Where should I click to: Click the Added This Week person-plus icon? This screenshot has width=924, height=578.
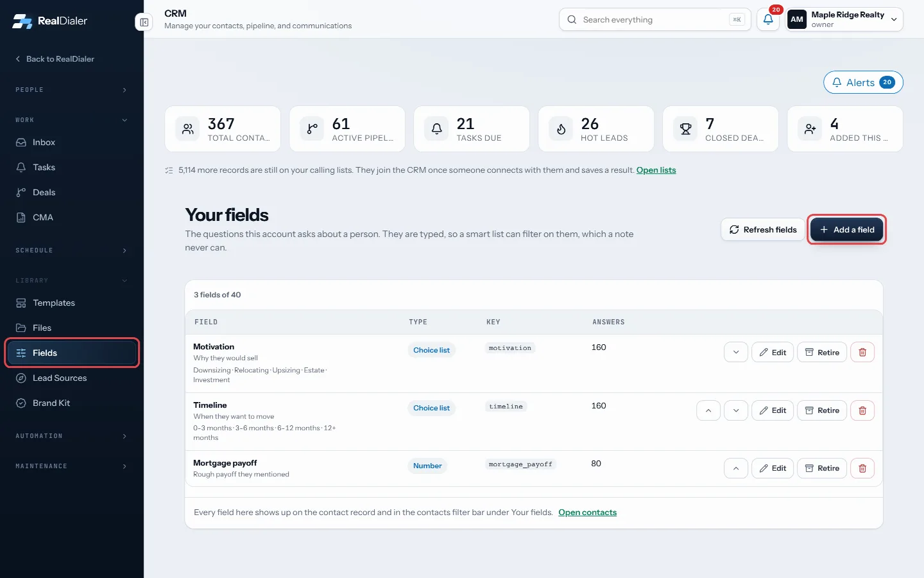pyautogui.click(x=810, y=129)
